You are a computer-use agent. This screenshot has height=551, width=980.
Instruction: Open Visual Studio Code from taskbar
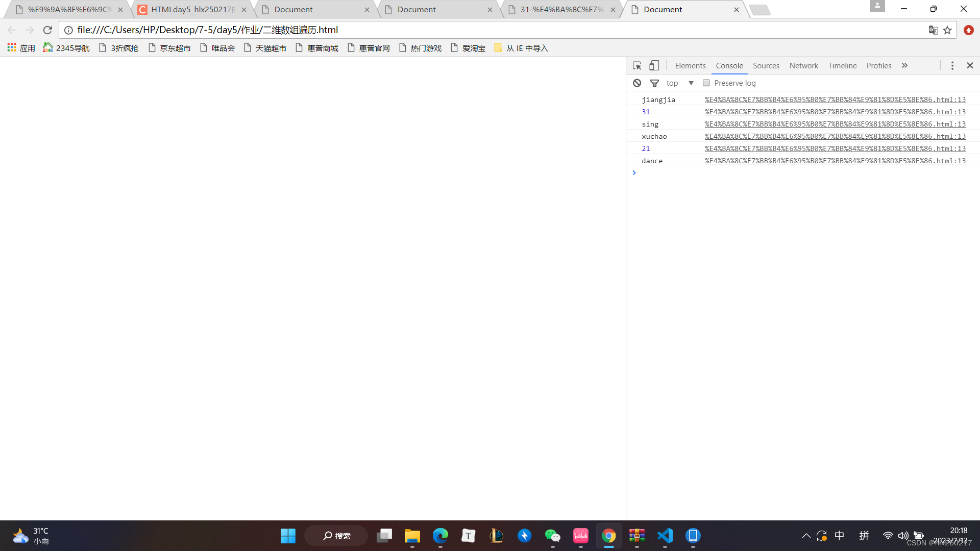pos(665,536)
